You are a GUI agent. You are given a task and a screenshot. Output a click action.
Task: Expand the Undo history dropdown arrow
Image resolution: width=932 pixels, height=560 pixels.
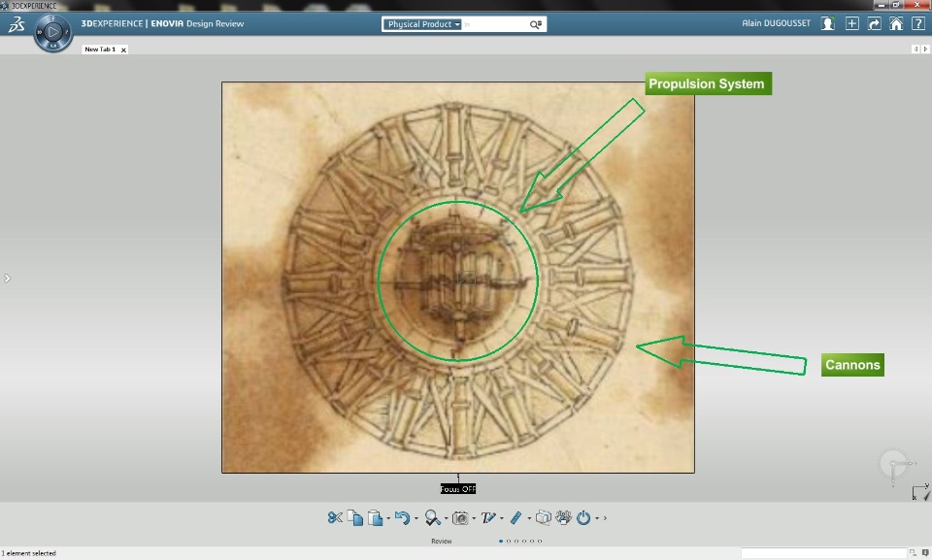(x=416, y=518)
